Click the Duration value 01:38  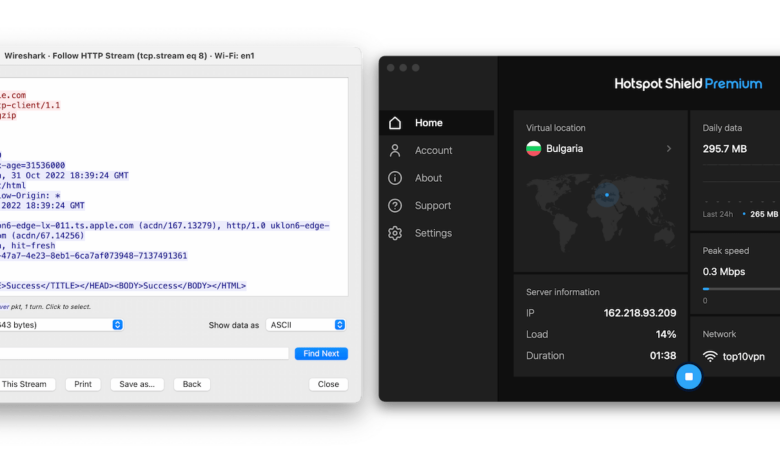click(x=663, y=356)
